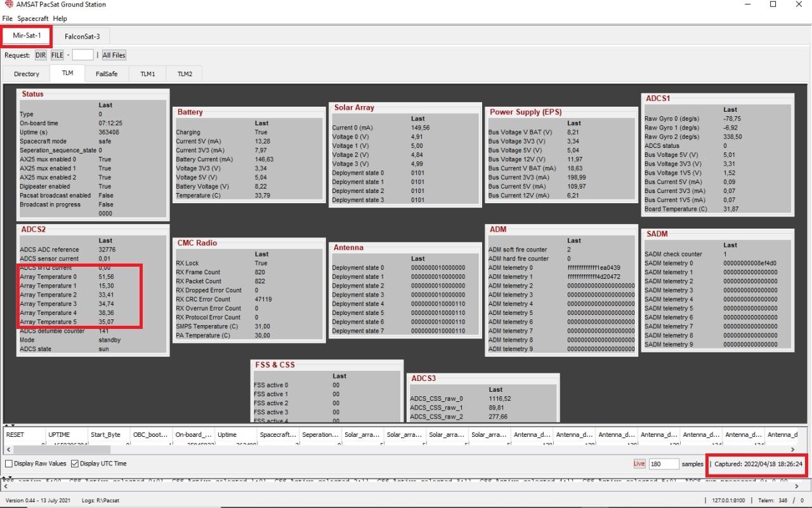Click the RX CRC Error Count label

(203, 299)
